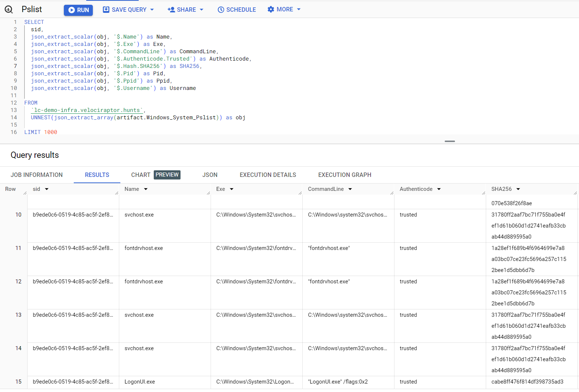
Task: Click the FROM keyword on line 12
Action: [31, 103]
